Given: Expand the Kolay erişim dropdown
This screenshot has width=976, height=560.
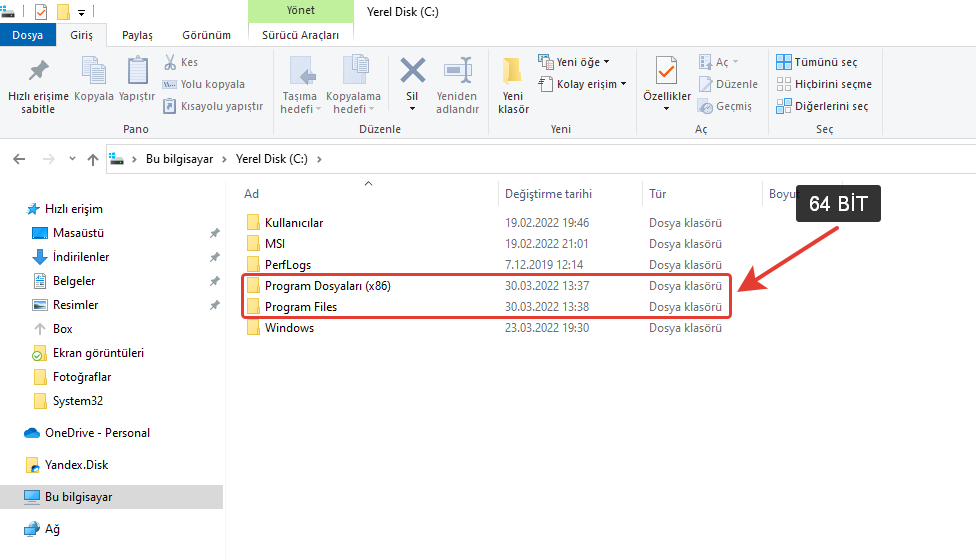Looking at the screenshot, I should pos(582,84).
